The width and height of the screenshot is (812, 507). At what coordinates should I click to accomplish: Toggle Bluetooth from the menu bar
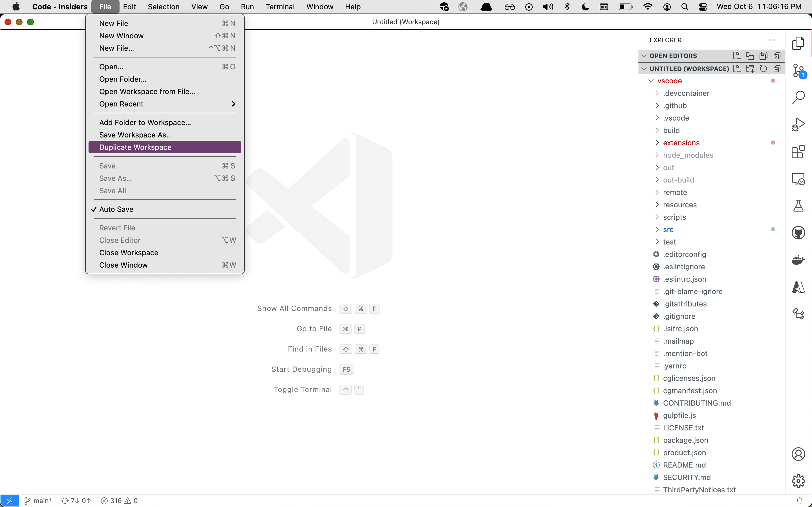[567, 6]
